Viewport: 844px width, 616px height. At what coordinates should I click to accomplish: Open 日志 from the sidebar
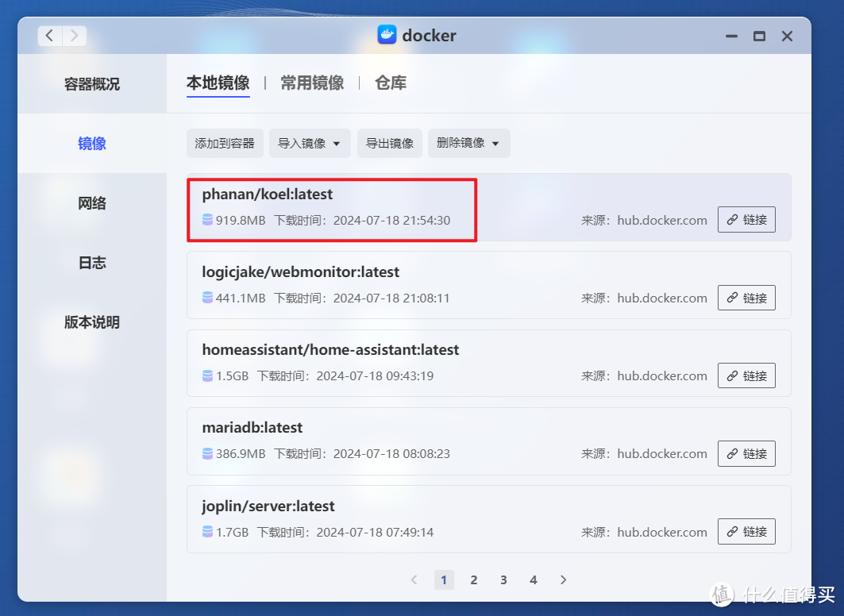point(92,263)
